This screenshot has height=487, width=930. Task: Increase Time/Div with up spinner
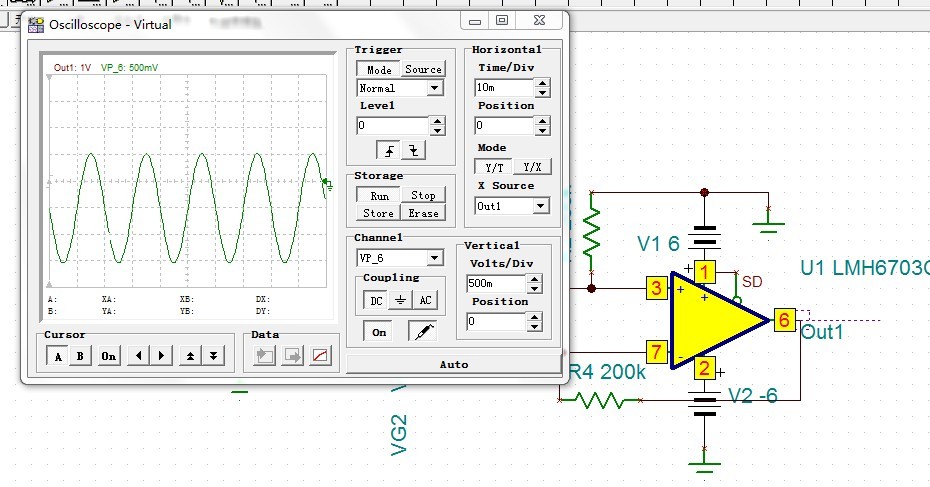pos(542,83)
